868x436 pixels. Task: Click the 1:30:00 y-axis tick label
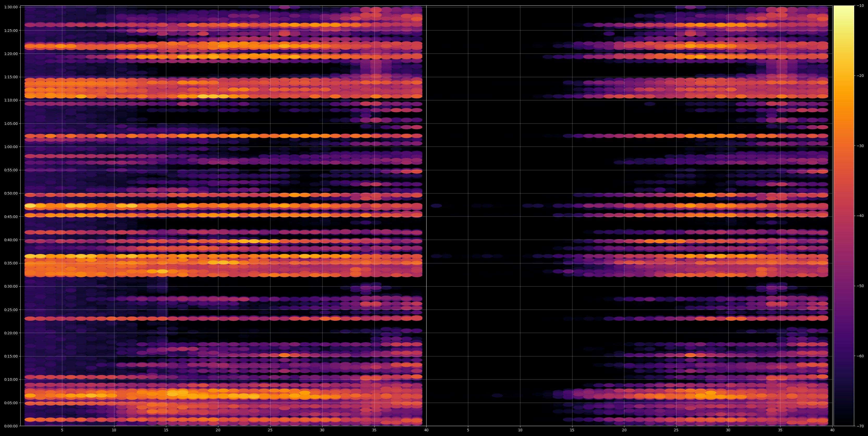11,7
